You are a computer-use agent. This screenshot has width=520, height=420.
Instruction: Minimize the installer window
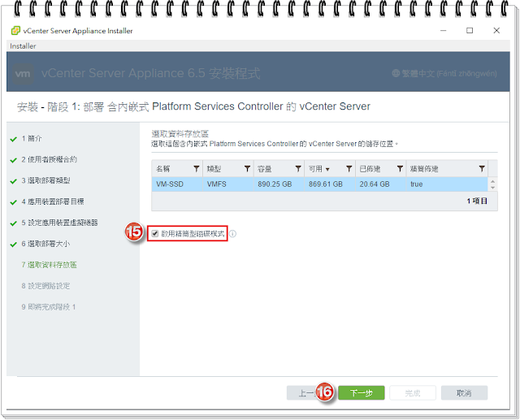click(x=443, y=31)
